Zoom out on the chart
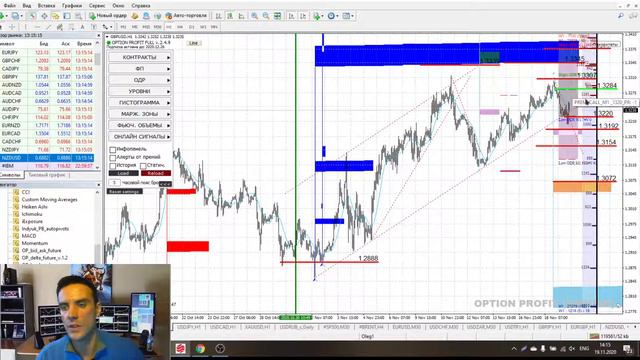 266,16
